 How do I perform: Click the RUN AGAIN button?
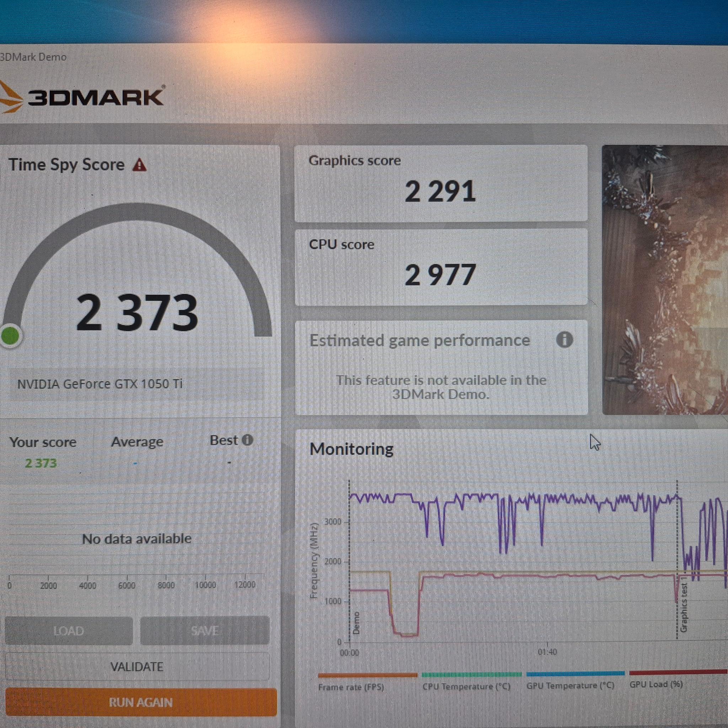click(141, 702)
